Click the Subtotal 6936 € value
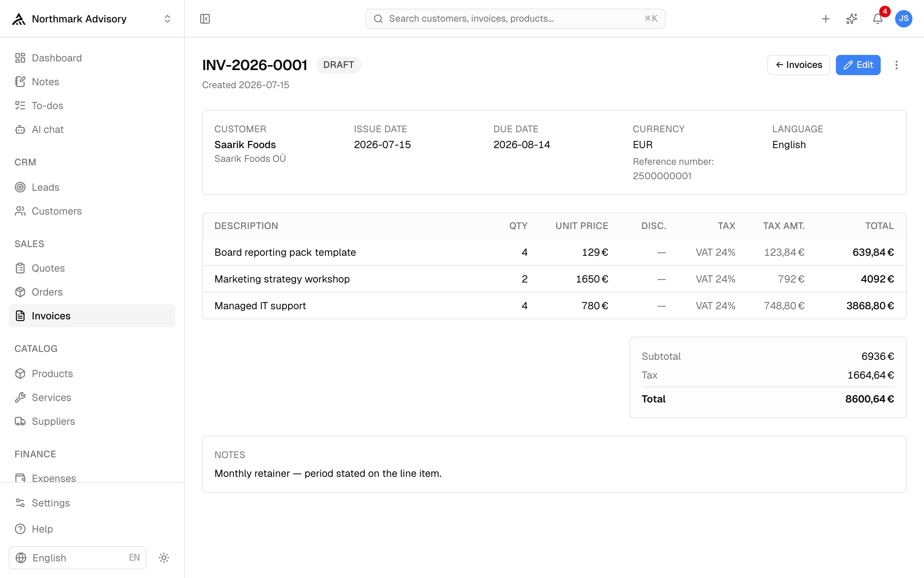 coord(878,357)
